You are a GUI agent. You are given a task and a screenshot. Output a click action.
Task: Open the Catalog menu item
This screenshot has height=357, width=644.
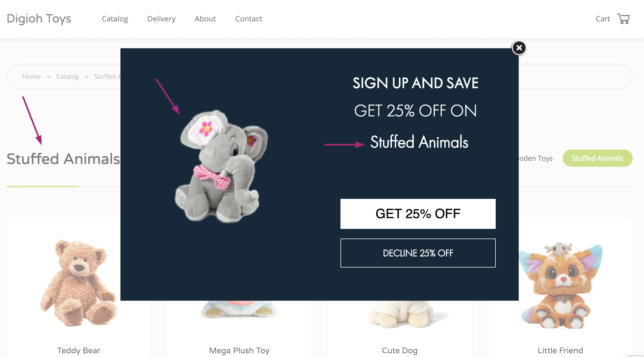point(115,19)
